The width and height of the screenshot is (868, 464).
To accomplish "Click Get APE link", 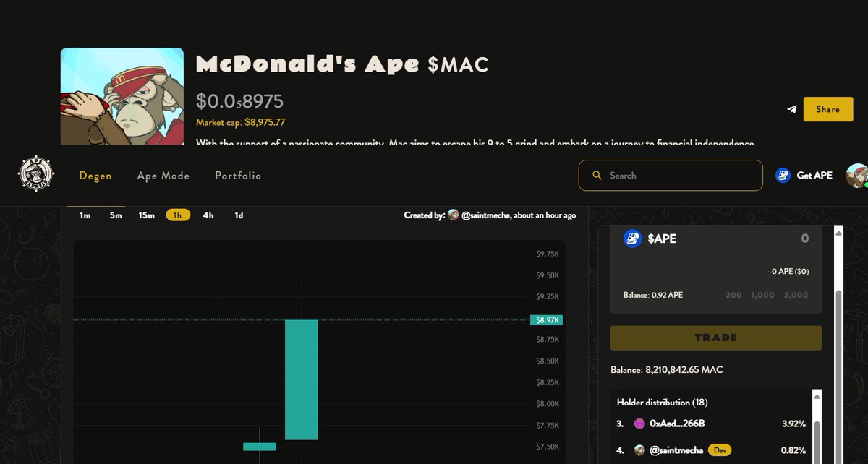I will (814, 176).
